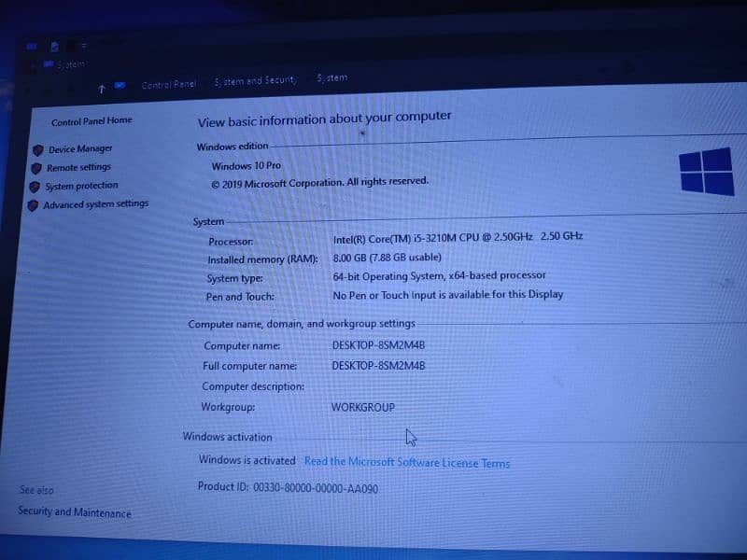Screen dimensions: 747x560
Task: Select System and Security breadcrumb
Action: click(255, 81)
